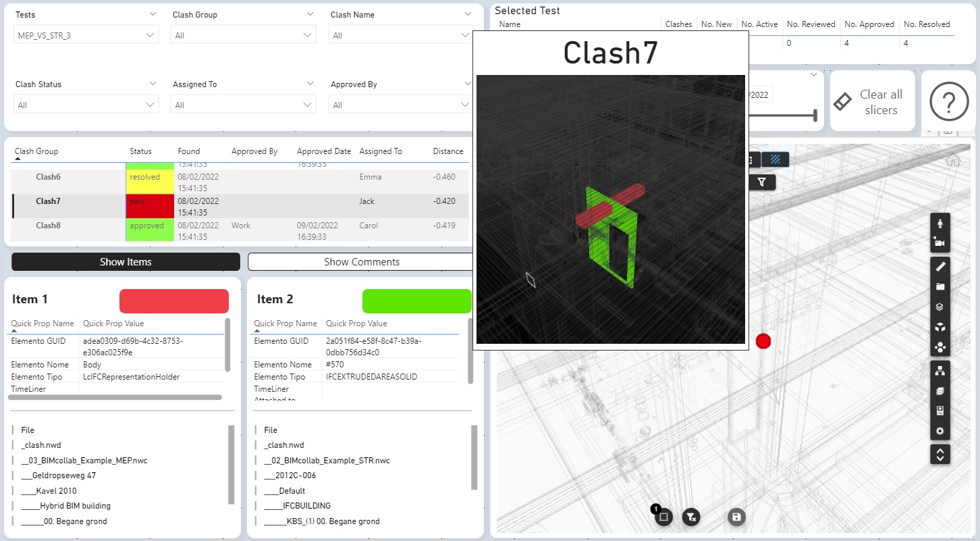Image resolution: width=980 pixels, height=541 pixels.
Task: Click the home view icon in 3D viewer
Action: click(952, 161)
